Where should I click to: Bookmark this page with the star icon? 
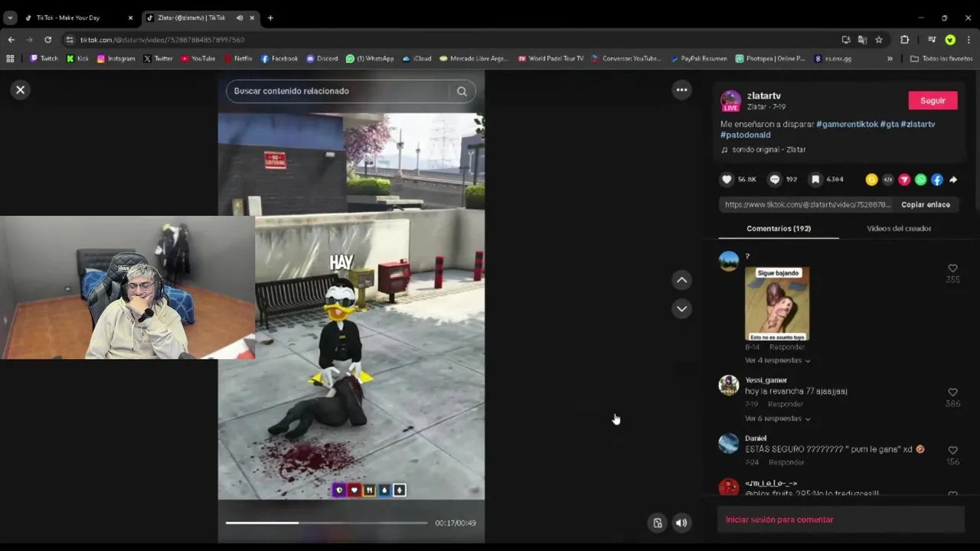click(x=879, y=40)
